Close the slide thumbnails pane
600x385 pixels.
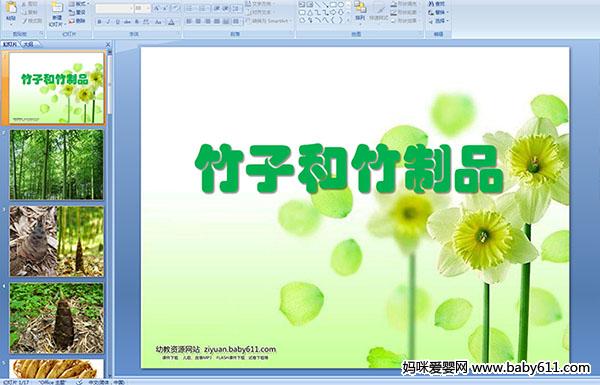click(108, 44)
